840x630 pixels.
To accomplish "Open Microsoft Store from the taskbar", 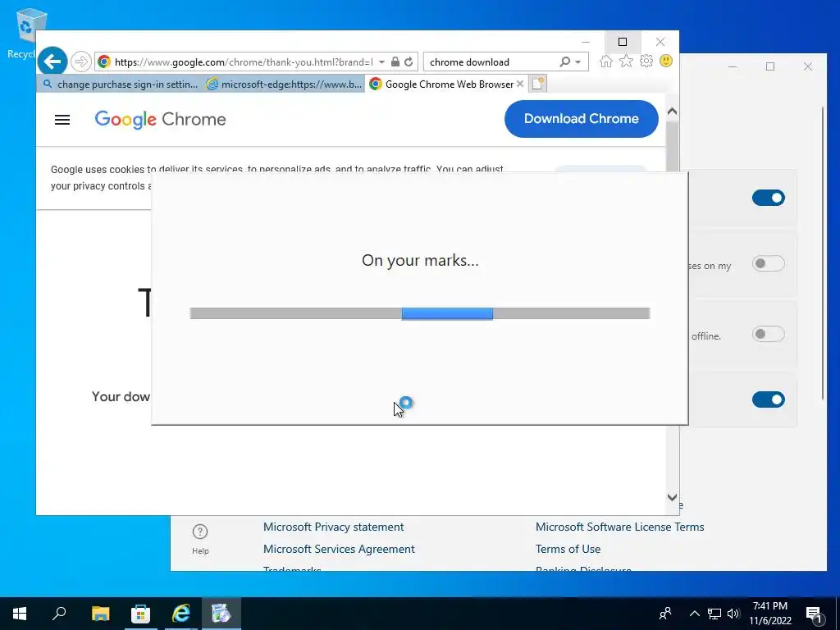I will point(140,614).
